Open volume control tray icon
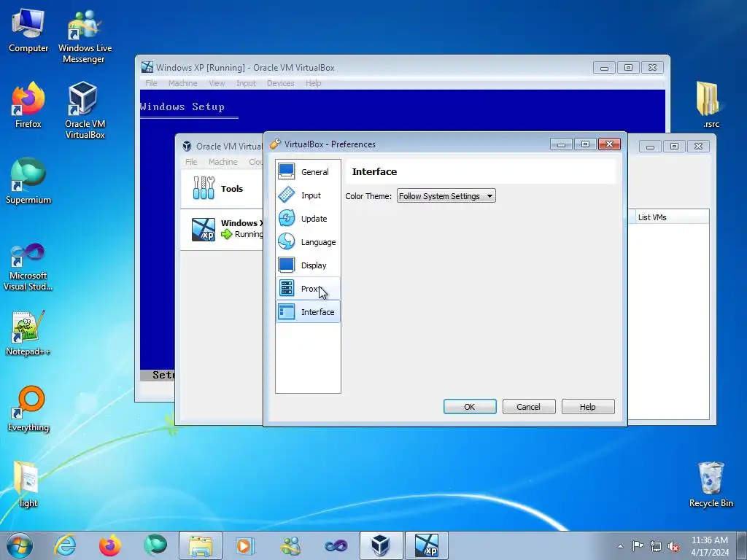Image resolution: width=747 pixels, height=560 pixels. click(x=673, y=546)
